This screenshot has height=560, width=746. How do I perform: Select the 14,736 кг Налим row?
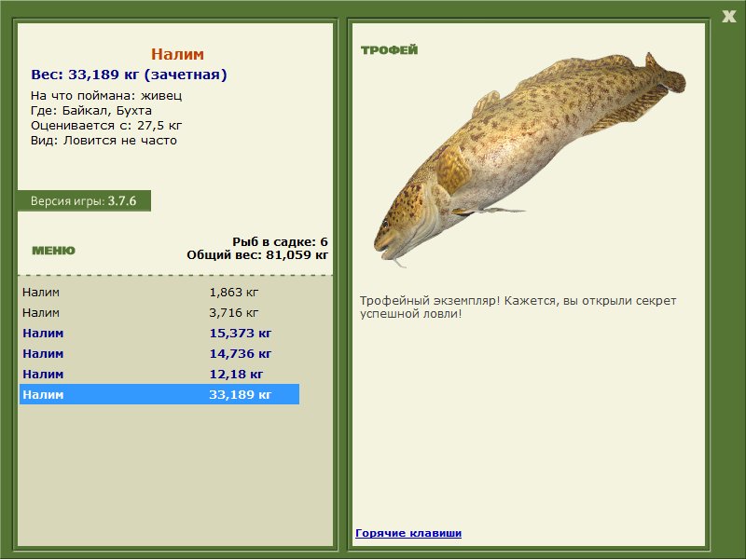(x=159, y=354)
